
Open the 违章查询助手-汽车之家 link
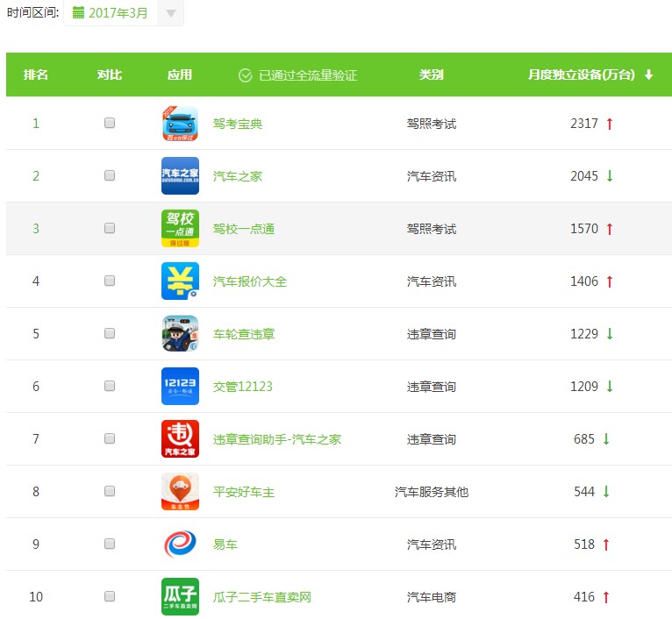277,439
